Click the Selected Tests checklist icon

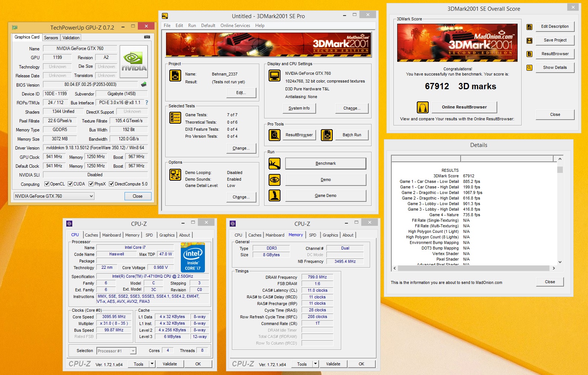click(175, 118)
